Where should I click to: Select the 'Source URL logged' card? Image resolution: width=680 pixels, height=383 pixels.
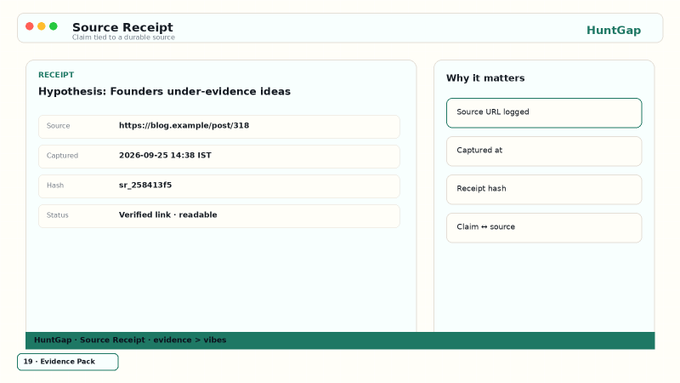[544, 113]
